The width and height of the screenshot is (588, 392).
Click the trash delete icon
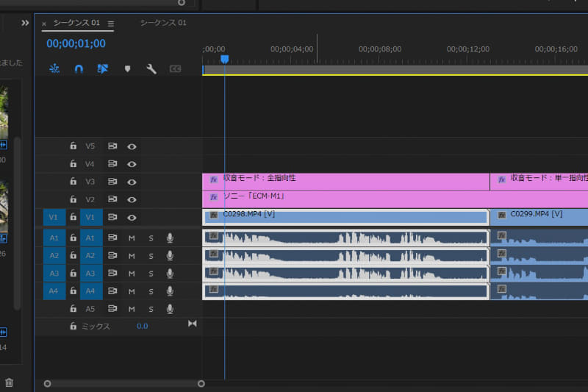9,382
